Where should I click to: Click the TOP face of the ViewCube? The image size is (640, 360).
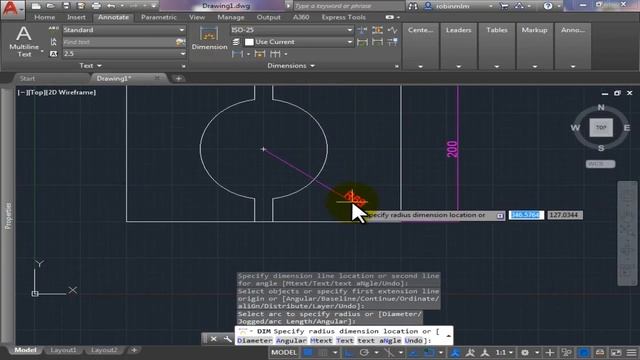[601, 127]
